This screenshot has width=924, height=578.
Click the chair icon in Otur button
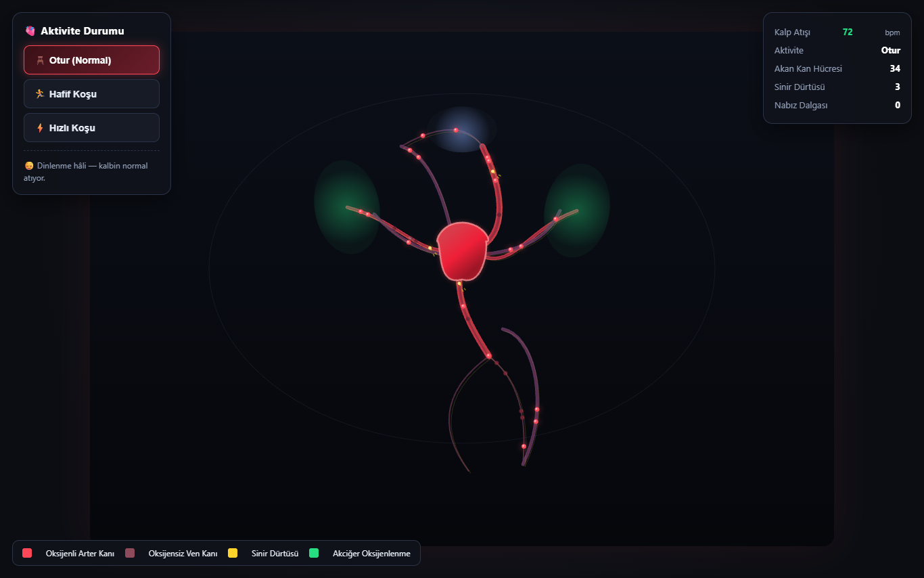click(x=40, y=60)
